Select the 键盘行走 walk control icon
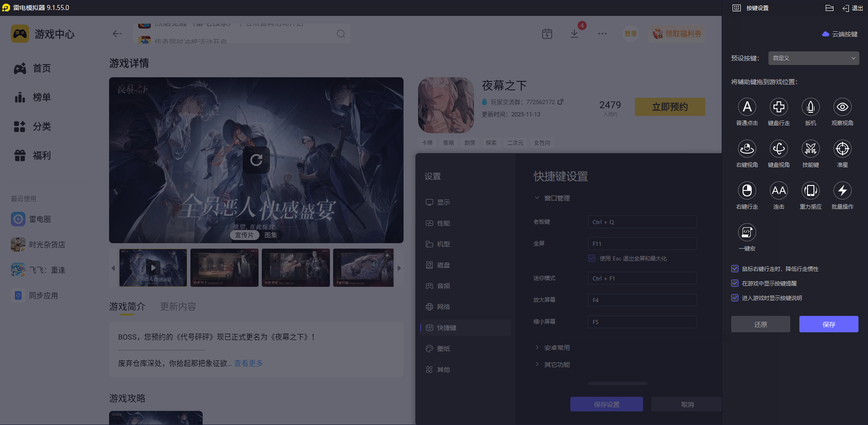 (x=778, y=107)
